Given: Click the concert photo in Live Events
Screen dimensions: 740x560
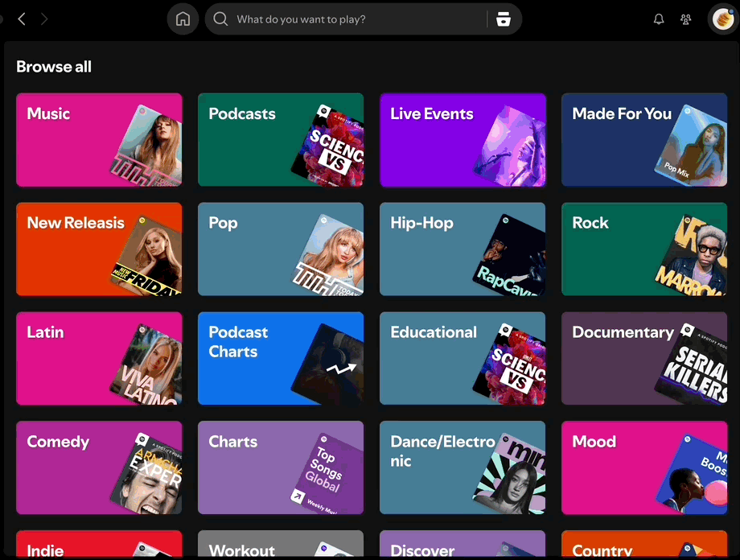Looking at the screenshot, I should [x=512, y=146].
